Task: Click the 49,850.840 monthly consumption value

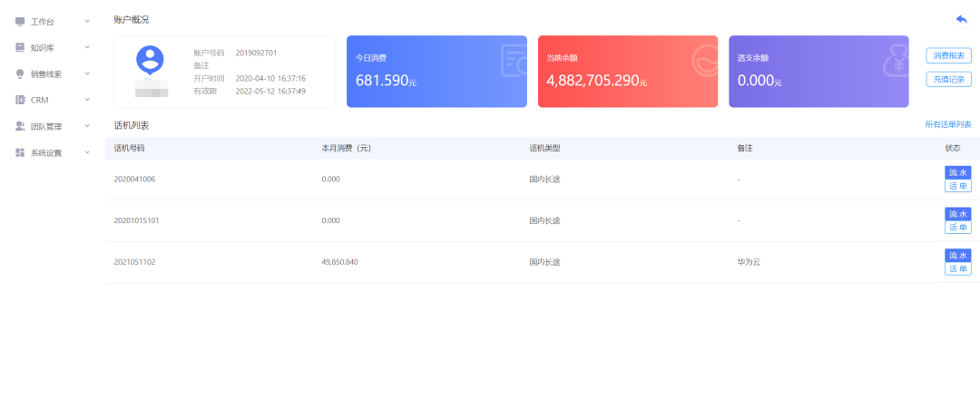Action: click(340, 262)
